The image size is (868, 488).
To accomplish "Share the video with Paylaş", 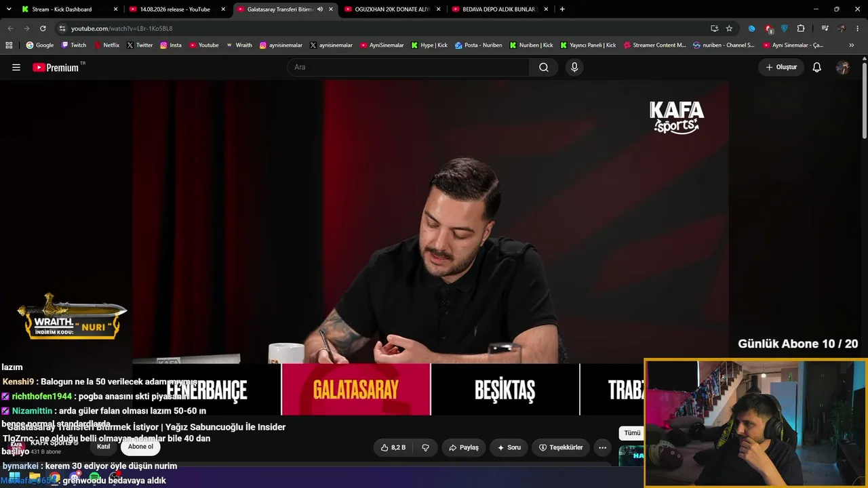I will (x=464, y=447).
